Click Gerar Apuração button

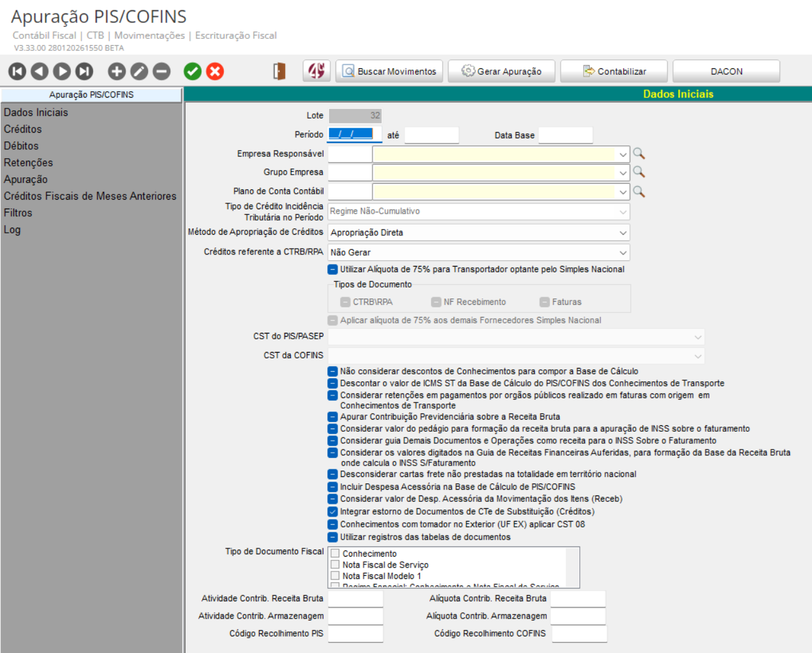[501, 71]
